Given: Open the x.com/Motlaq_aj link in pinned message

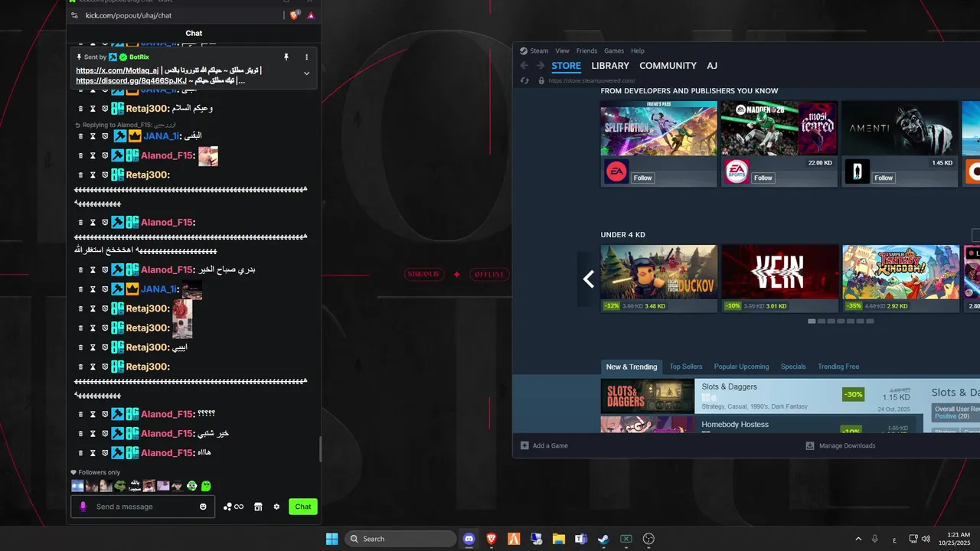Looking at the screenshot, I should pyautogui.click(x=117, y=70).
